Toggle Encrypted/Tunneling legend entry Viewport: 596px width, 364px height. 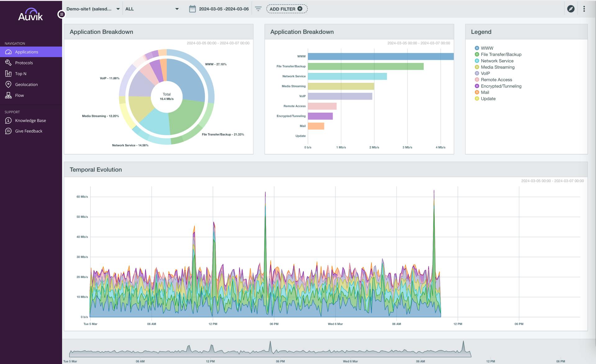click(498, 86)
